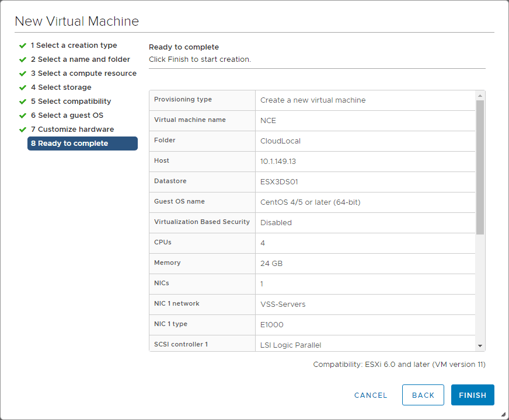Screen dimensions: 509x420
Task: Open step 2 Select a name and folder
Action: pyautogui.click(x=80, y=60)
